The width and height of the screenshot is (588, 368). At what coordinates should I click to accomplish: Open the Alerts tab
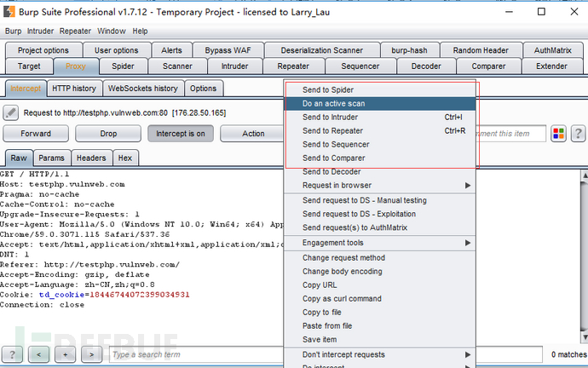tap(172, 50)
